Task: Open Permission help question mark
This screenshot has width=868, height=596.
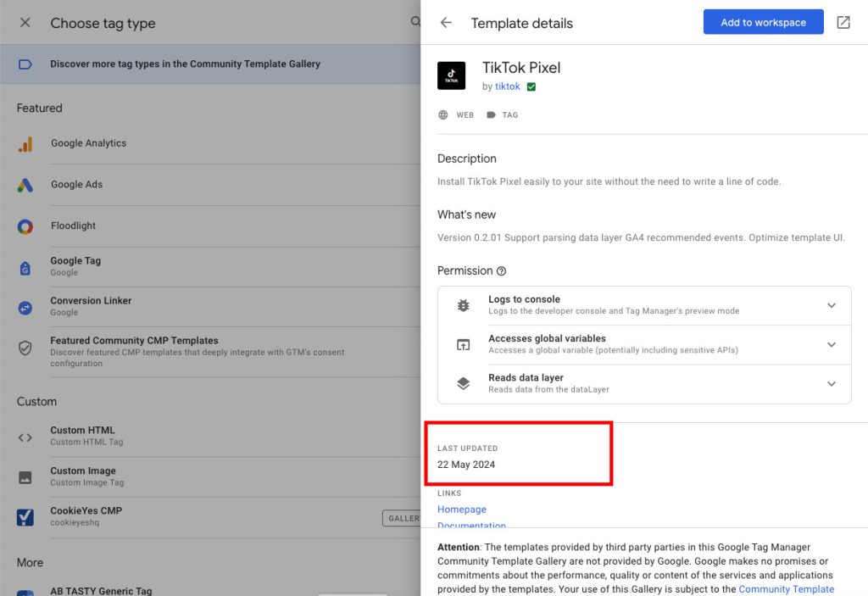Action: coord(501,270)
